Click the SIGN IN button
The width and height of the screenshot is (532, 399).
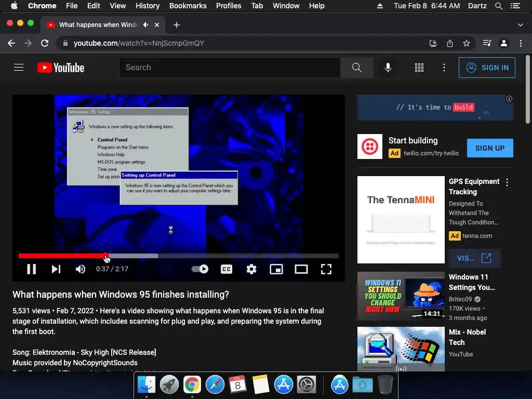click(487, 68)
